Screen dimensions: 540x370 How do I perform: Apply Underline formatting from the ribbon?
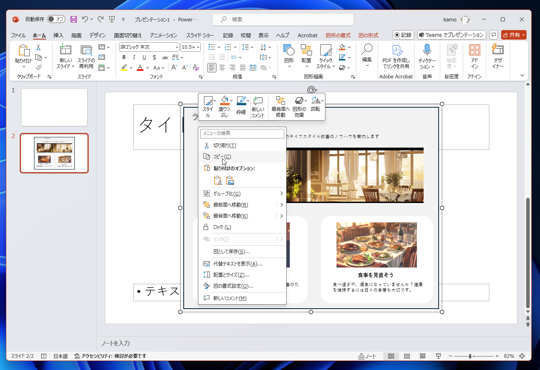(144, 57)
